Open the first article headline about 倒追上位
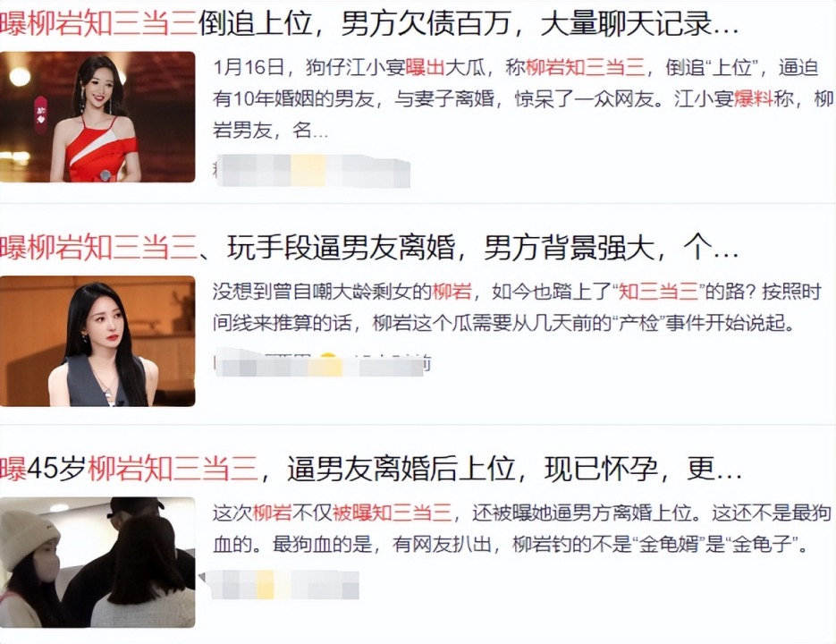Screen dimensions: 836x644 (369, 24)
